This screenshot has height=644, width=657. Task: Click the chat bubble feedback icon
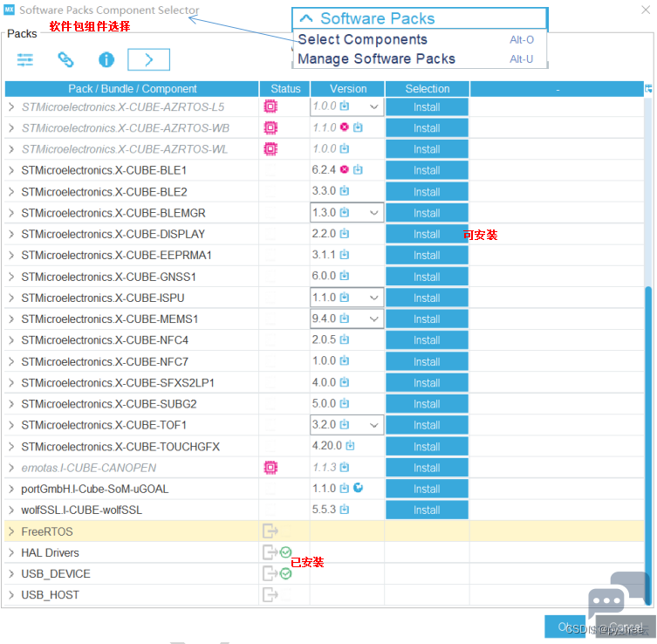click(x=617, y=594)
